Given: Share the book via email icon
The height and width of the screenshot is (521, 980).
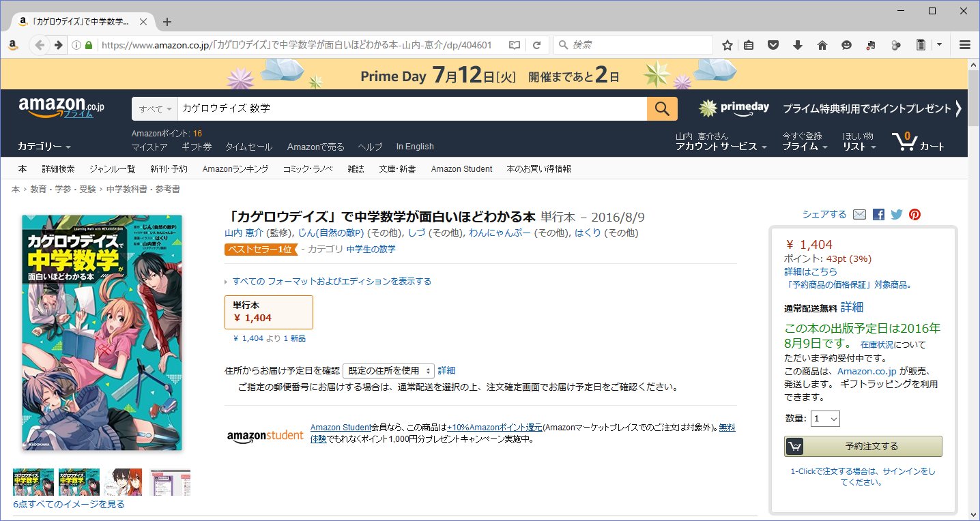Looking at the screenshot, I should [x=860, y=214].
